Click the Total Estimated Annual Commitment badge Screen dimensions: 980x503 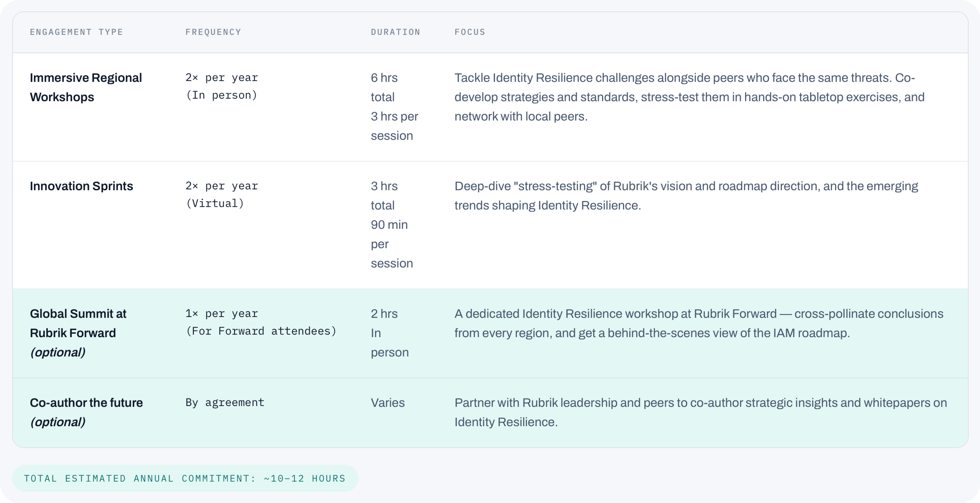click(185, 478)
